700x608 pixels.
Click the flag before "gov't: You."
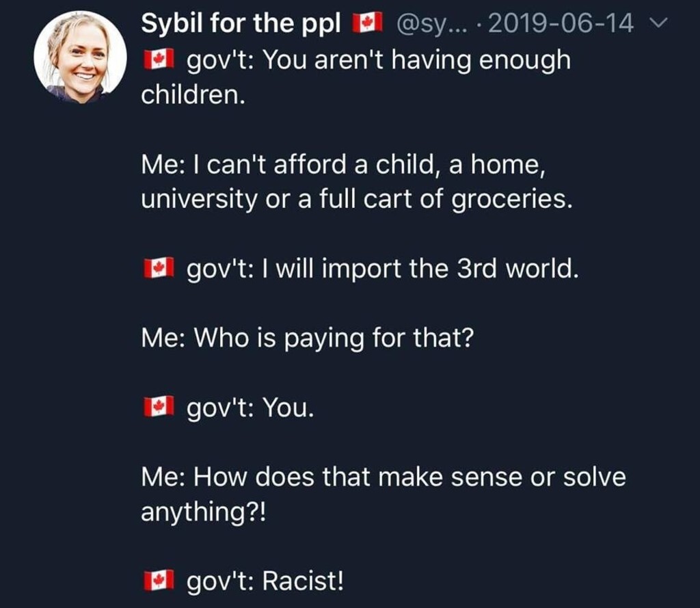pyautogui.click(x=156, y=408)
